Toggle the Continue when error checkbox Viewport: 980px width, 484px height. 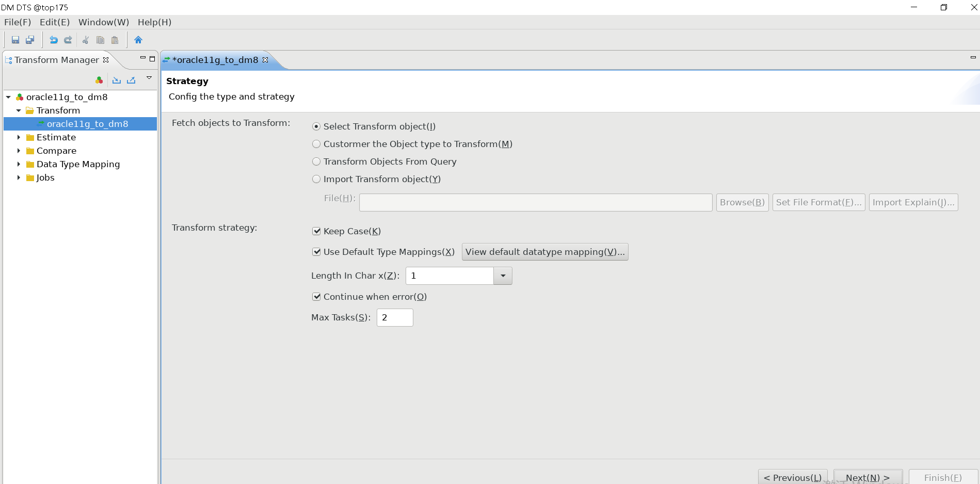[x=316, y=297]
